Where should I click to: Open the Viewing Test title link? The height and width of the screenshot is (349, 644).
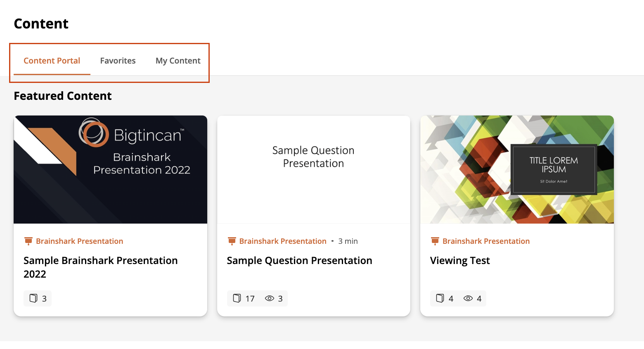pyautogui.click(x=460, y=261)
